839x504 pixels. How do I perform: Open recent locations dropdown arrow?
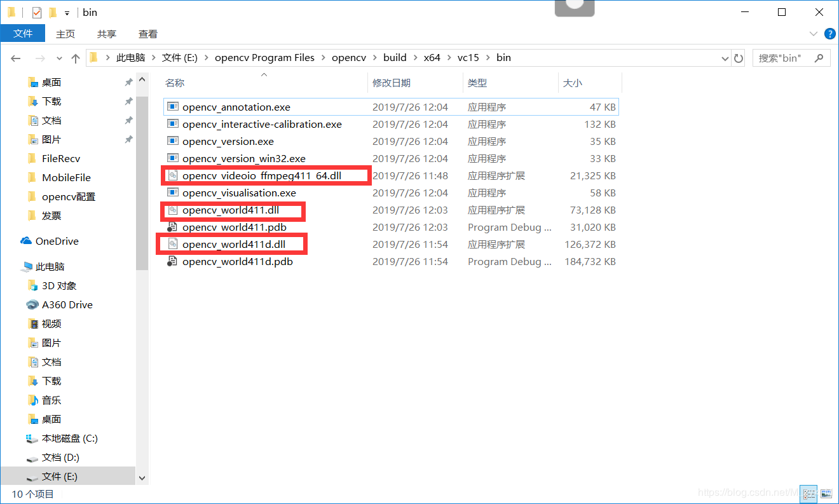pos(60,58)
